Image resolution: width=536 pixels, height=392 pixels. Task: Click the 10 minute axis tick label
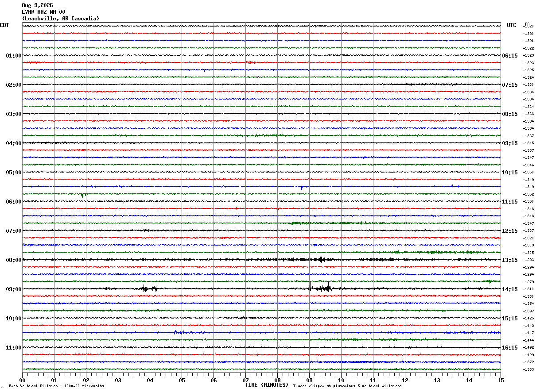coord(341,380)
